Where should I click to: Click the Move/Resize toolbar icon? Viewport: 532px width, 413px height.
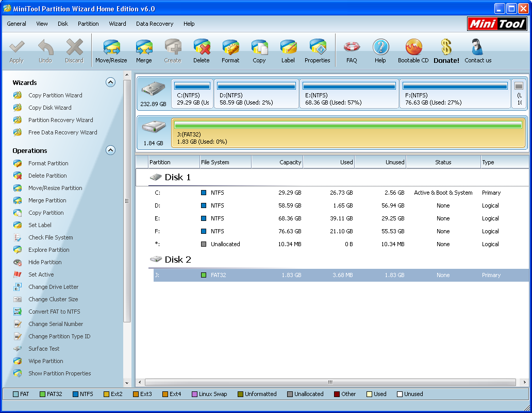111,50
